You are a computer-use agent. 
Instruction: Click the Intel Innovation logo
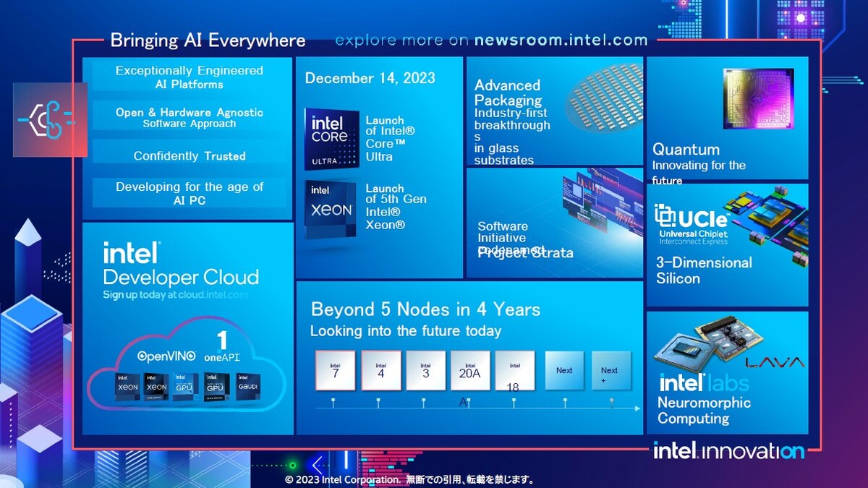pyautogui.click(x=728, y=450)
